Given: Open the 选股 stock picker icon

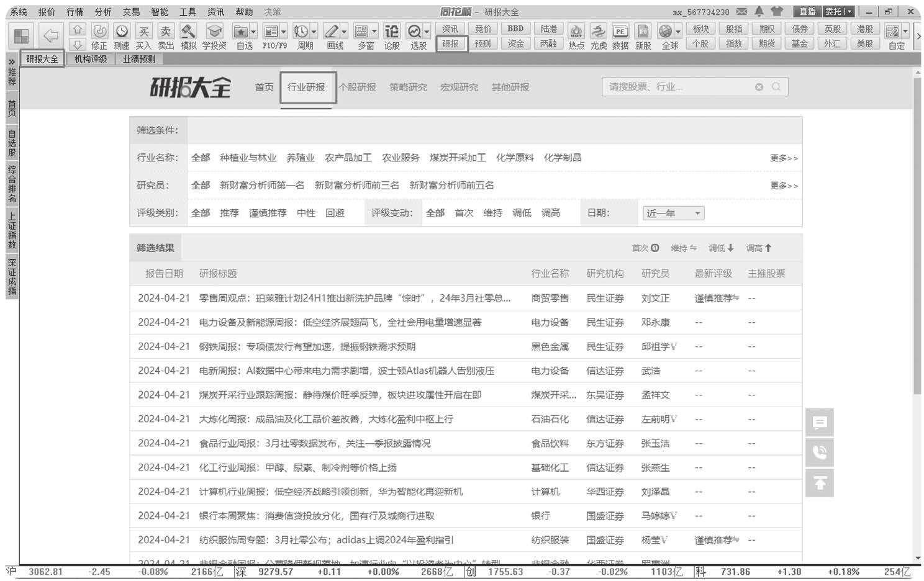Looking at the screenshot, I should point(415,31).
